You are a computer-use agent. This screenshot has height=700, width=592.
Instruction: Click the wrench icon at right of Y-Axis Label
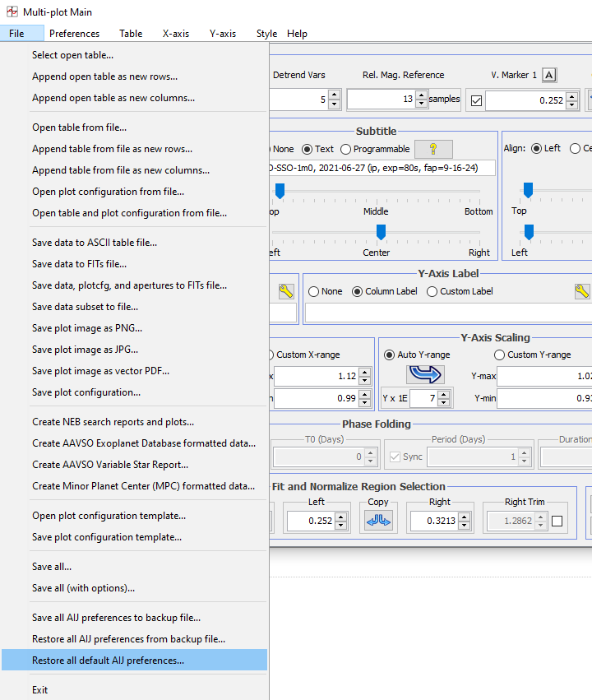(581, 291)
